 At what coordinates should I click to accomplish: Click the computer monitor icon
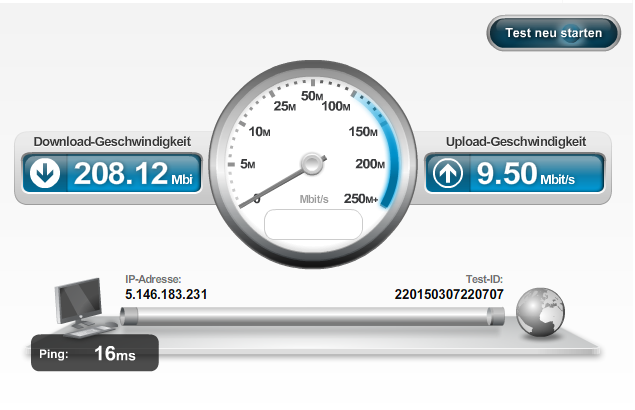pyautogui.click(x=83, y=306)
